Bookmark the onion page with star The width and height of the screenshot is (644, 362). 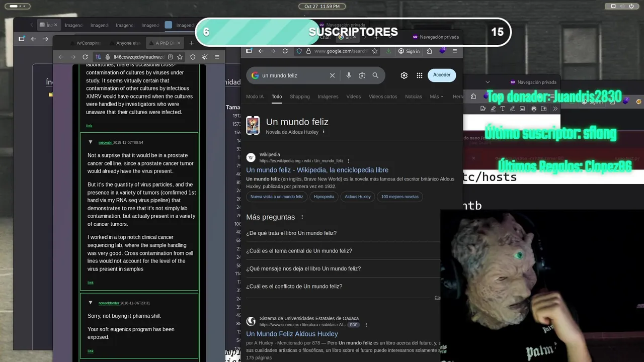[180, 57]
